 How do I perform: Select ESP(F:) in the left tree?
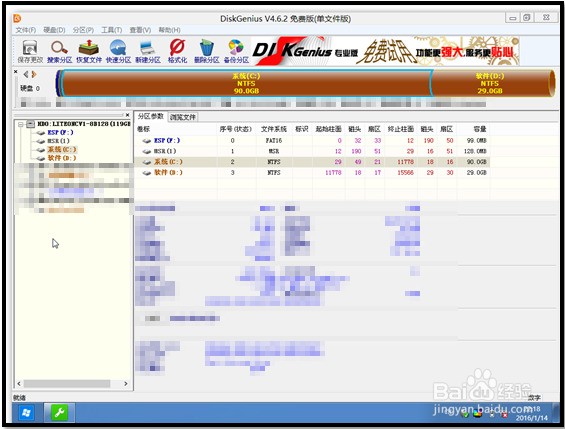point(60,133)
